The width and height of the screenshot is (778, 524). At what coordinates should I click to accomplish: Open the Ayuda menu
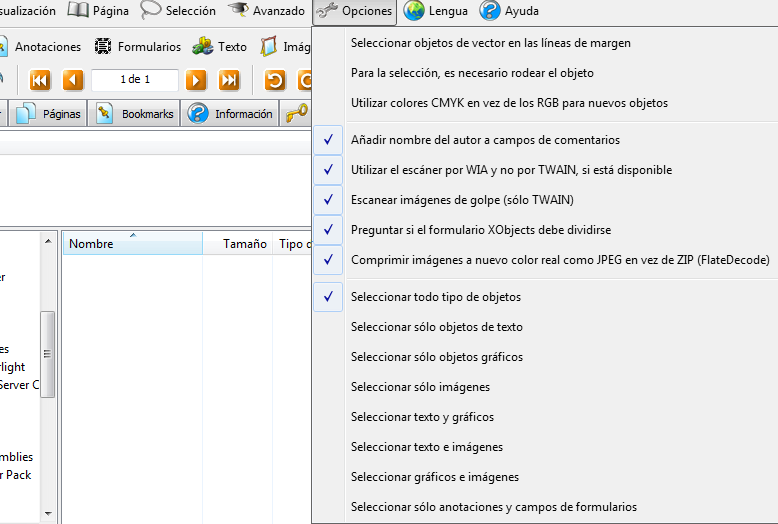point(509,11)
